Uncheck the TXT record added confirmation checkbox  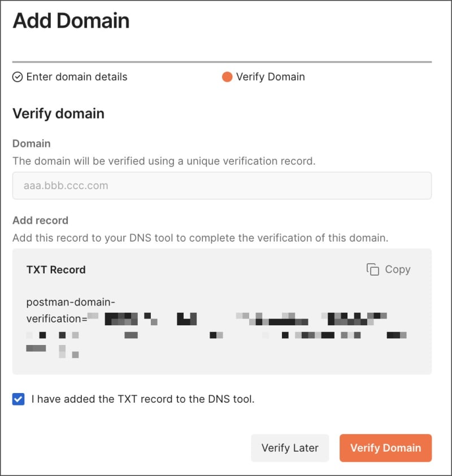tap(18, 399)
